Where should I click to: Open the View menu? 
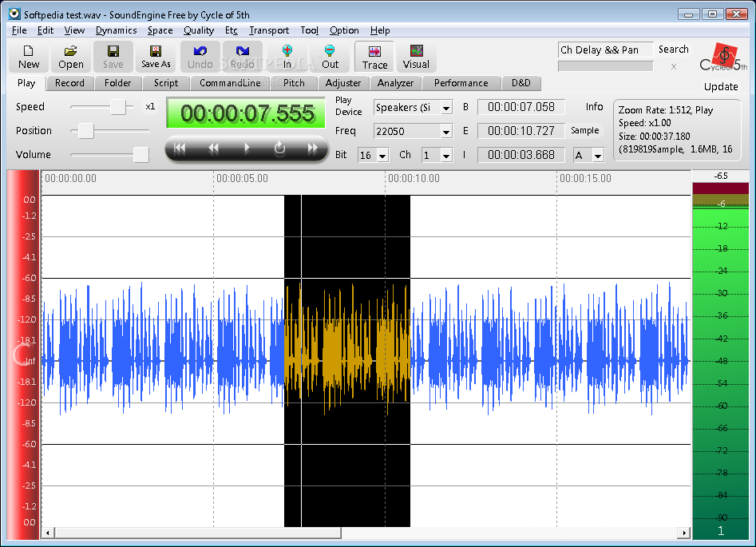(74, 30)
